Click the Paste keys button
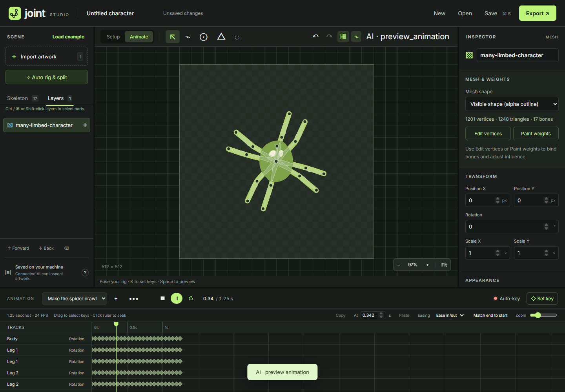Screen dimensions: 565x392 (x=404, y=316)
